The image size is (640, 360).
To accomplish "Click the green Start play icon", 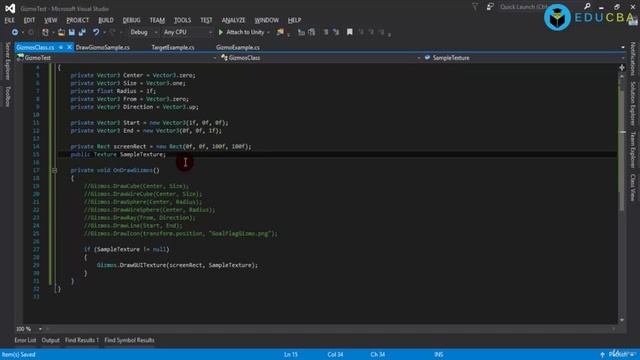I will click(x=221, y=32).
